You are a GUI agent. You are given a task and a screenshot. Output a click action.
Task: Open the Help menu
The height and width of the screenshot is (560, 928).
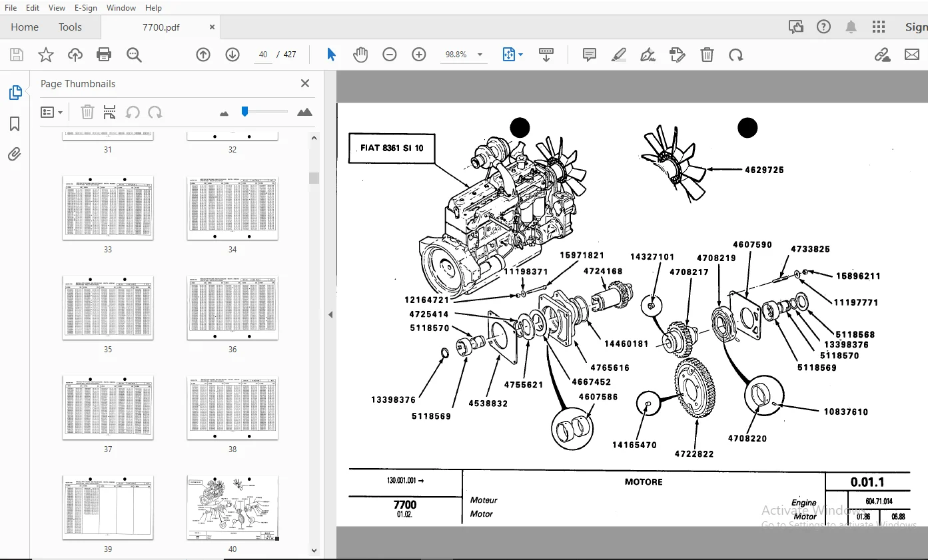click(x=153, y=8)
